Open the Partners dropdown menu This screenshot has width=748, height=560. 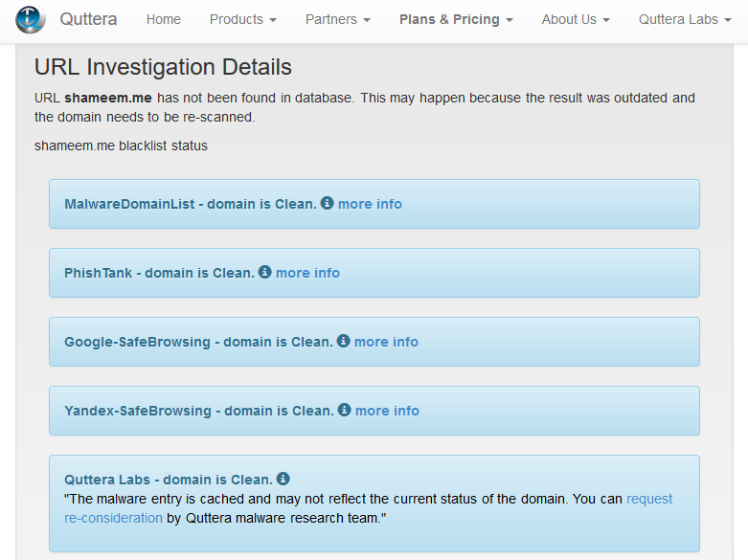[x=337, y=19]
